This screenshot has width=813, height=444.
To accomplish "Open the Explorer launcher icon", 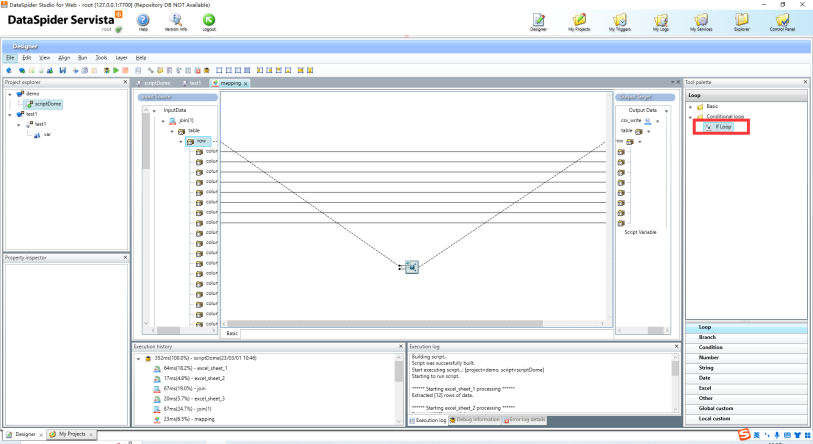I will click(741, 20).
